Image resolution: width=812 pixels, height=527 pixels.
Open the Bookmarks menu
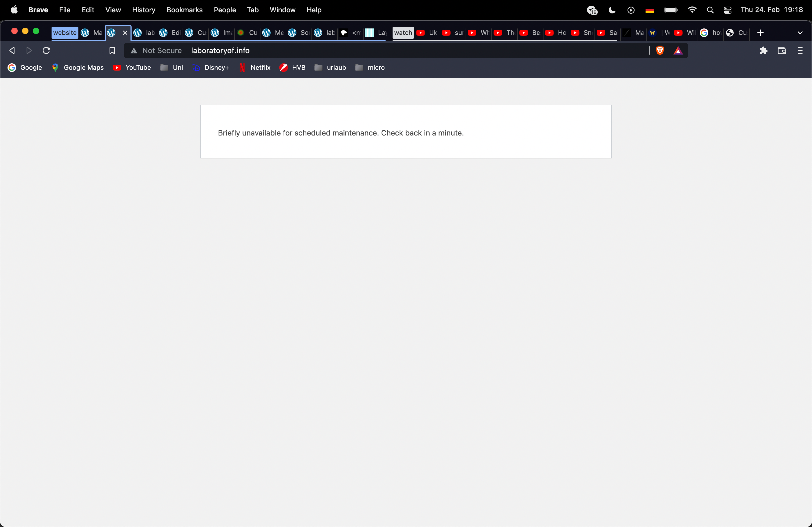(184, 10)
